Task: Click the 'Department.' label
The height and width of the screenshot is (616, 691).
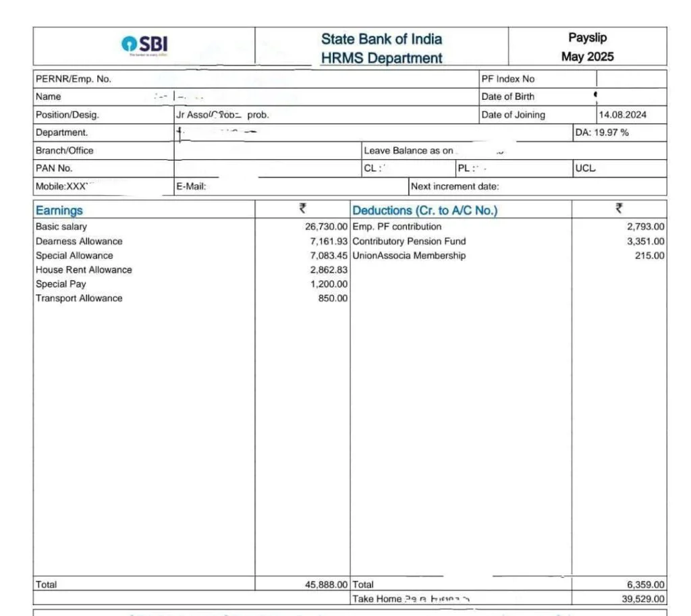Action: coord(61,132)
